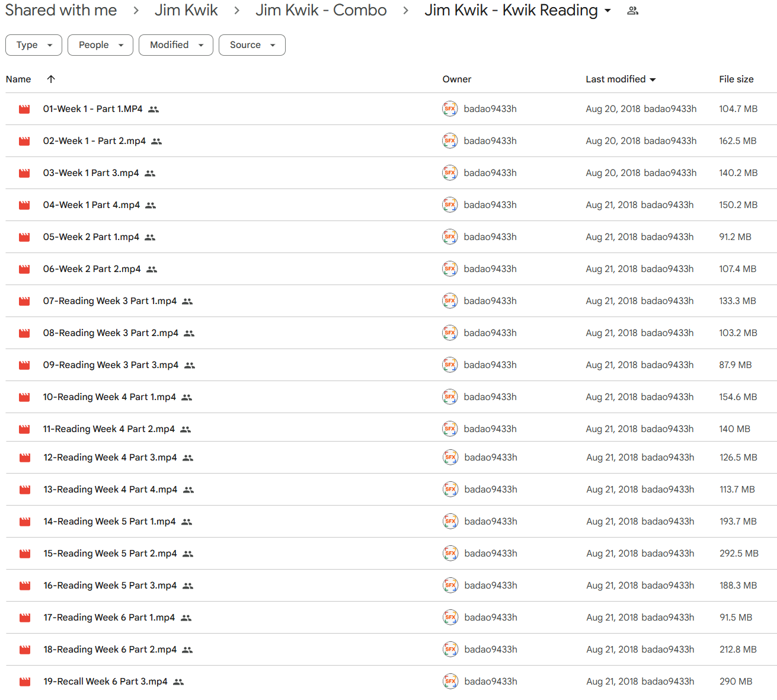Click the 104.7 MB file size value

(738, 108)
